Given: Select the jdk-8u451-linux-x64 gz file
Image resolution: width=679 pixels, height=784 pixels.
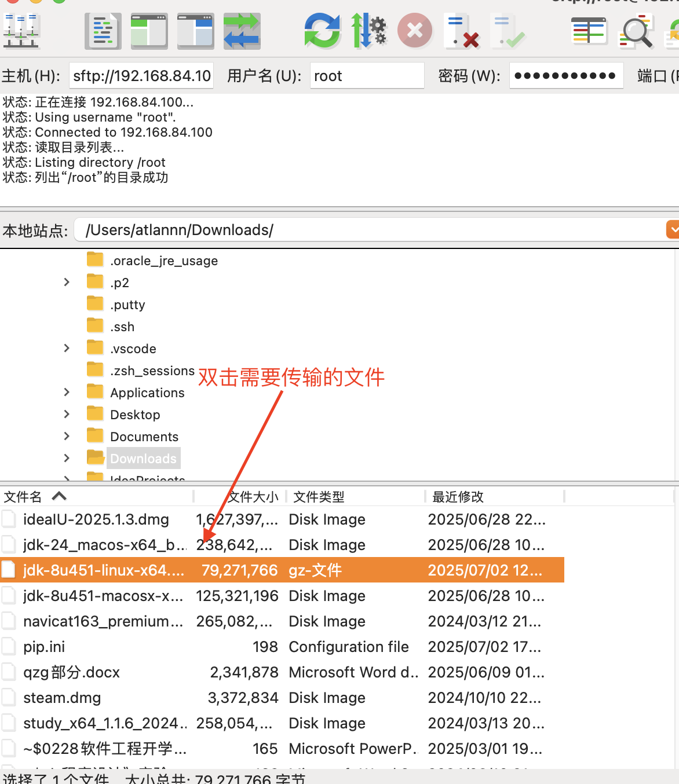Looking at the screenshot, I should 282,570.
